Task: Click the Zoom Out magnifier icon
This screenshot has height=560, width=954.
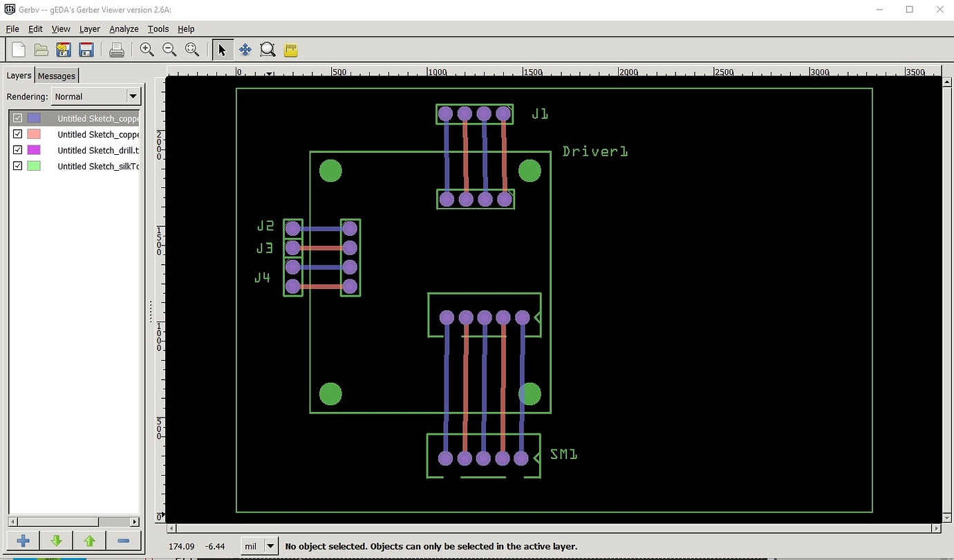Action: point(169,50)
